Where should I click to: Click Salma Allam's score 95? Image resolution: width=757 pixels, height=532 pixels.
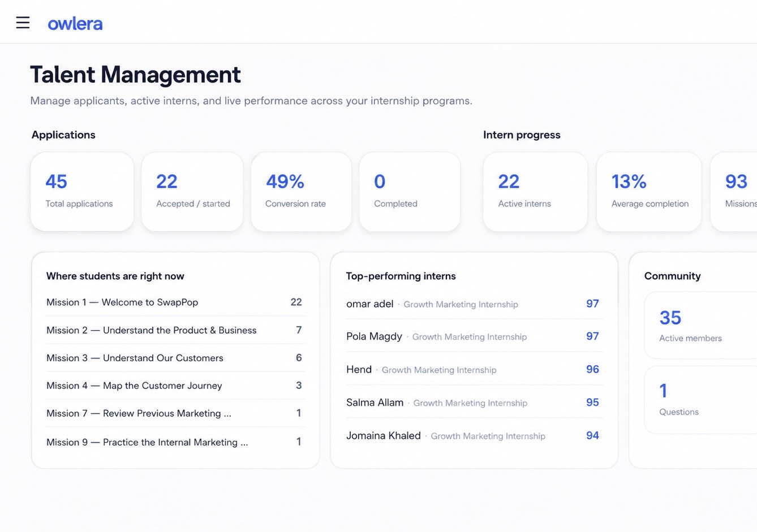point(592,402)
